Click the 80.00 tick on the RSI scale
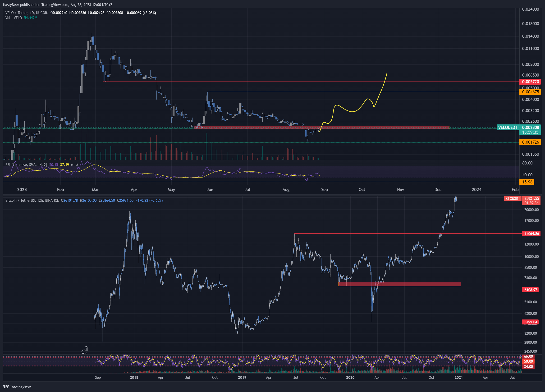 click(527, 163)
